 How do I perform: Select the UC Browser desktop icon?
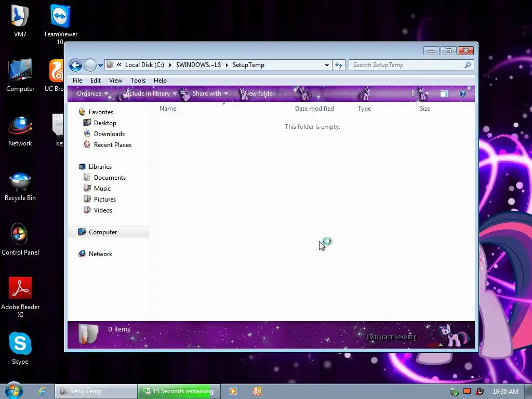[54, 75]
